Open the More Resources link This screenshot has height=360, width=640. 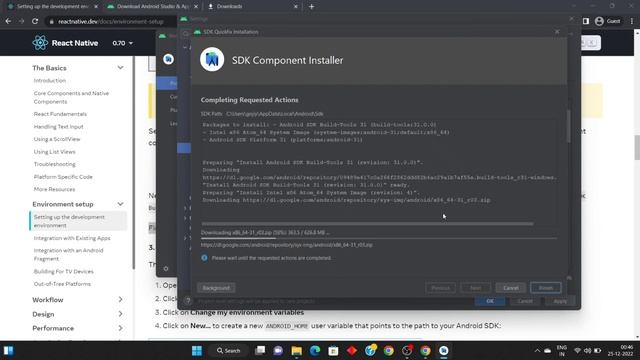[54, 189]
